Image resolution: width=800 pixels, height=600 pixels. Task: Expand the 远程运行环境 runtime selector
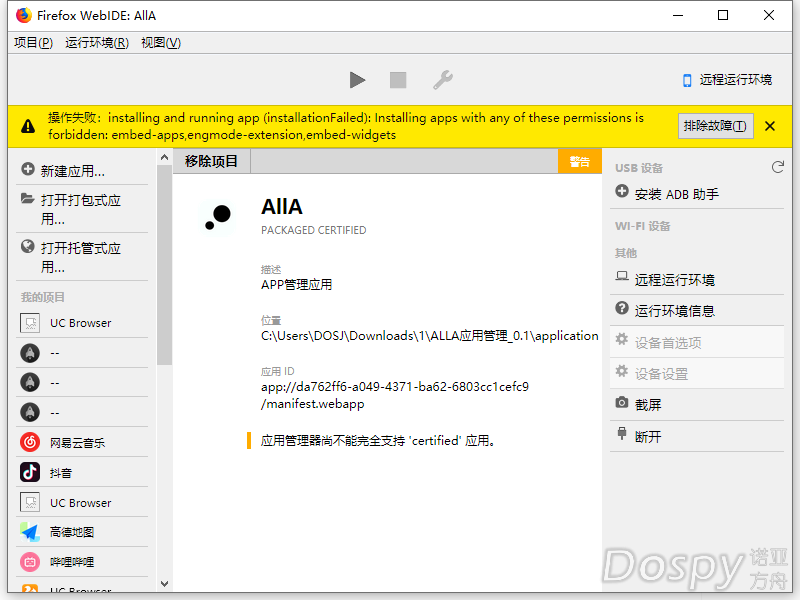727,80
